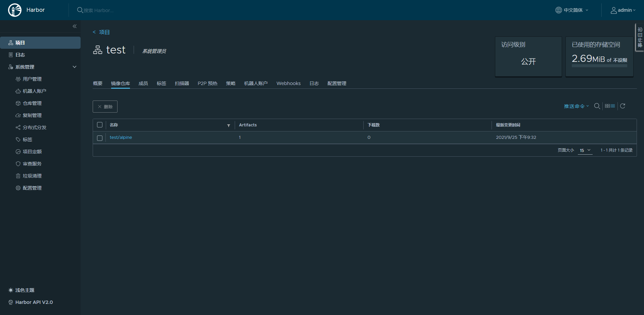Switch to the 扫描器 tab
Viewport: 644px width, 315px height.
point(182,83)
